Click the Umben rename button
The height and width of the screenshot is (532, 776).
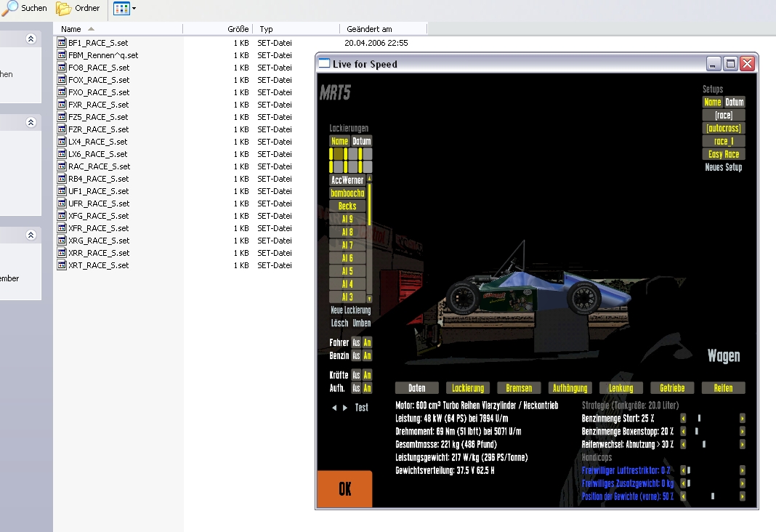362,323
